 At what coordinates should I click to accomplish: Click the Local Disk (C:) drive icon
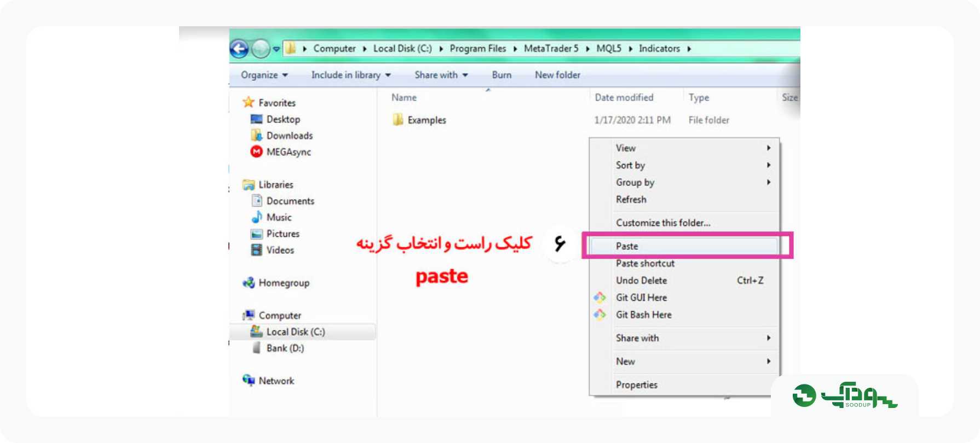click(x=256, y=331)
